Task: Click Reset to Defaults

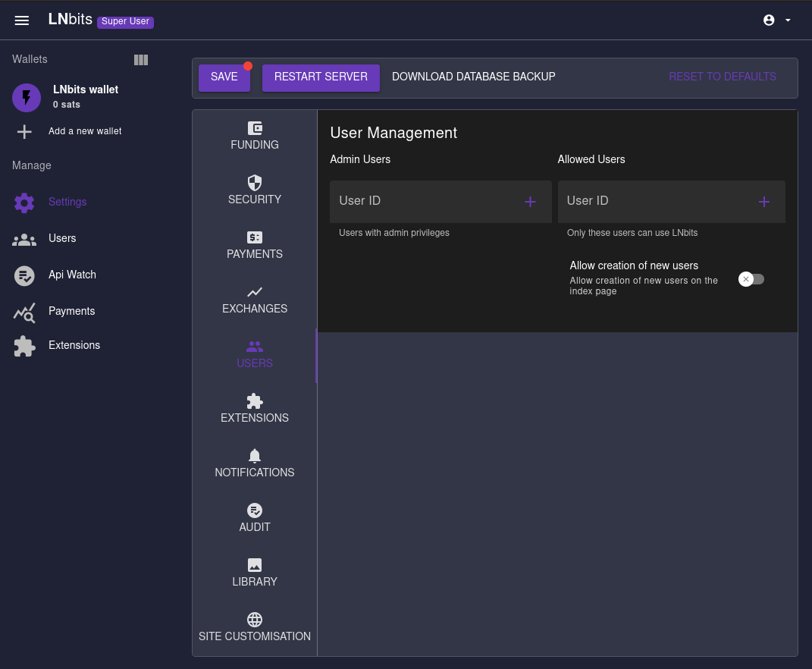Action: 722,77
